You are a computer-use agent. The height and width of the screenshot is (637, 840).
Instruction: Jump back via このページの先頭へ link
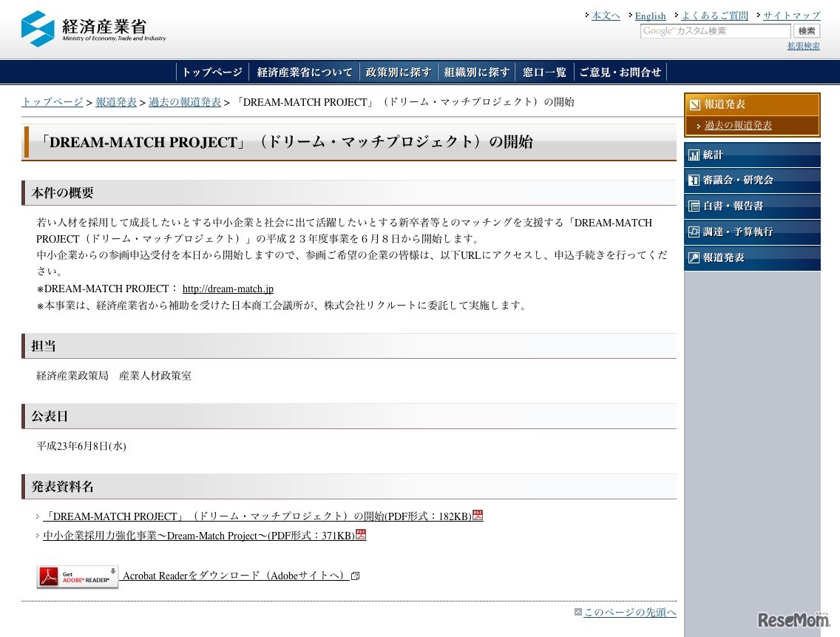click(x=630, y=612)
